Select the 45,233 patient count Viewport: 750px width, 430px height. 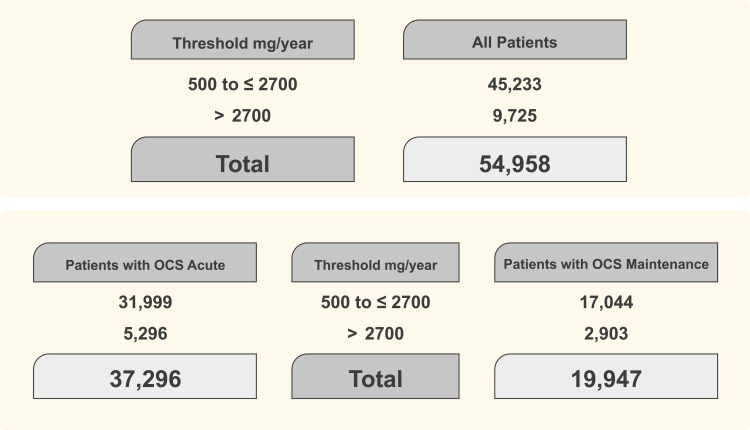tap(514, 84)
